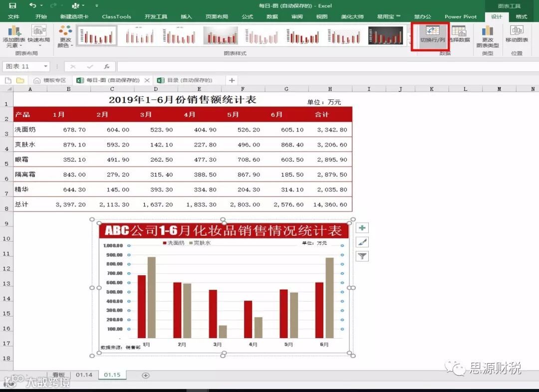
Task: Click the new document icon on tab bar
Action: coord(8,80)
